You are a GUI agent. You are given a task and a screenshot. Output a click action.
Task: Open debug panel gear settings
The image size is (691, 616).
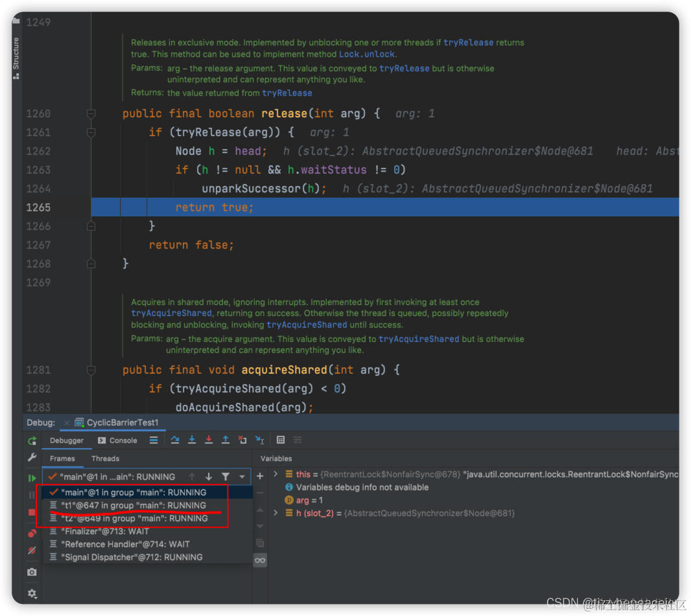tap(32, 593)
